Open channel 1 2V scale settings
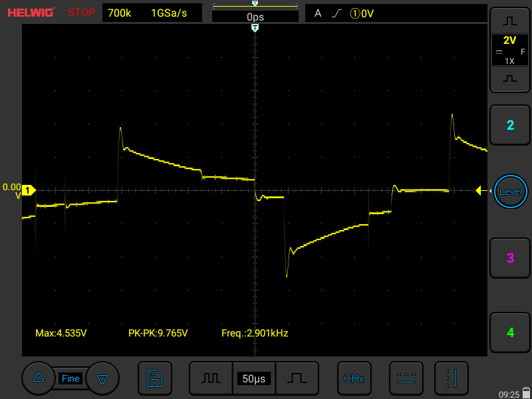 pos(509,50)
